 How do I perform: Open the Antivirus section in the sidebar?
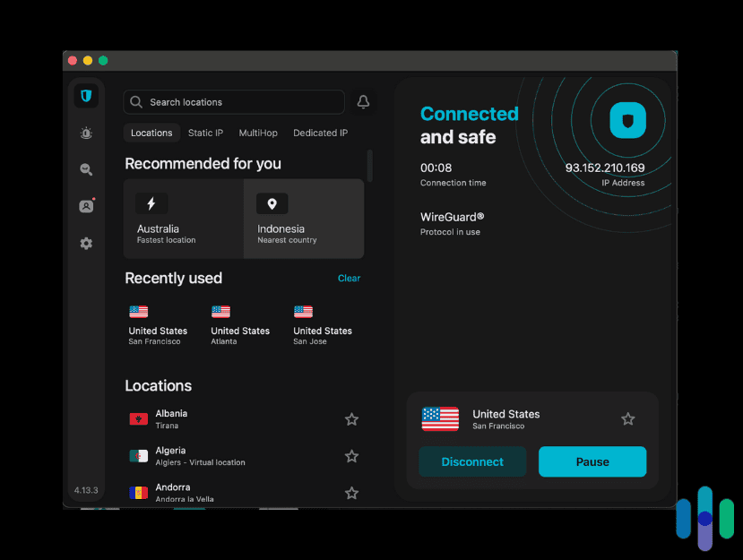tap(85, 133)
